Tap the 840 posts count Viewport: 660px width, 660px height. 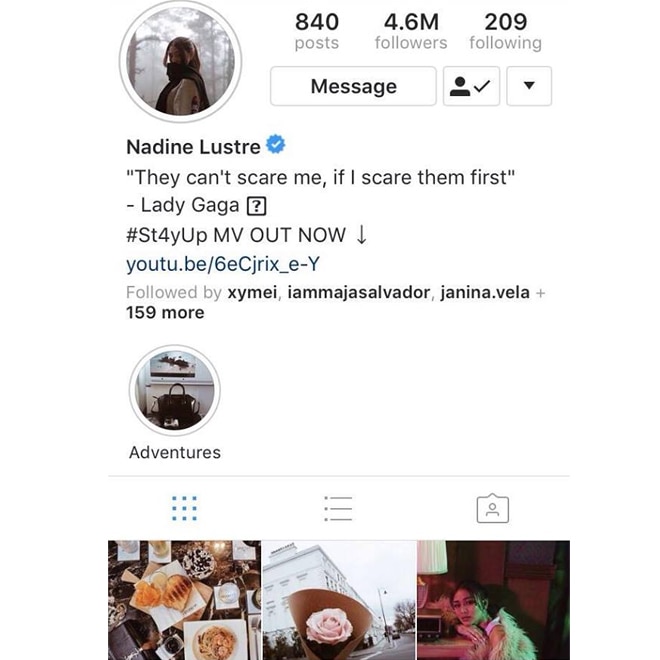click(x=317, y=31)
